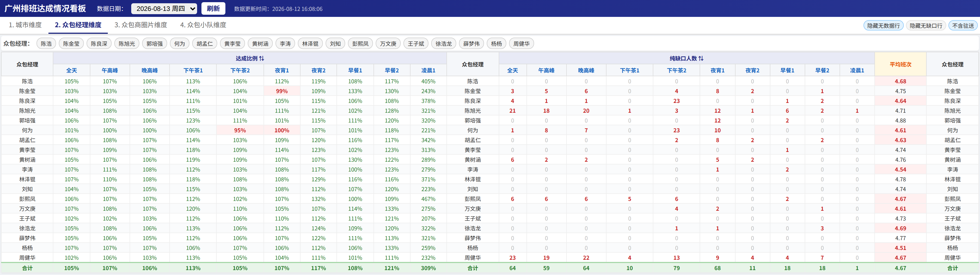Image resolution: width=980 pixels, height=275 pixels.
Task: Click the 纯缺口人数 group header
Action: (687, 58)
